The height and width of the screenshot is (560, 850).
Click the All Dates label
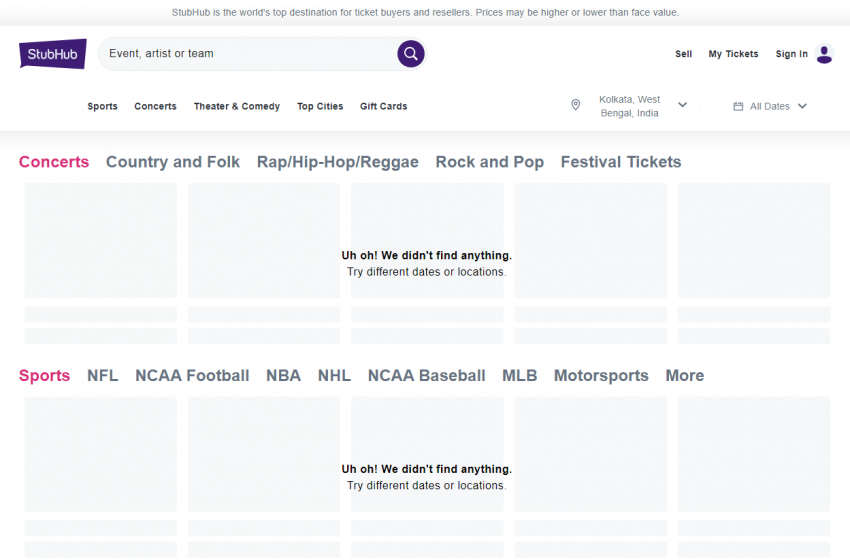click(x=770, y=106)
